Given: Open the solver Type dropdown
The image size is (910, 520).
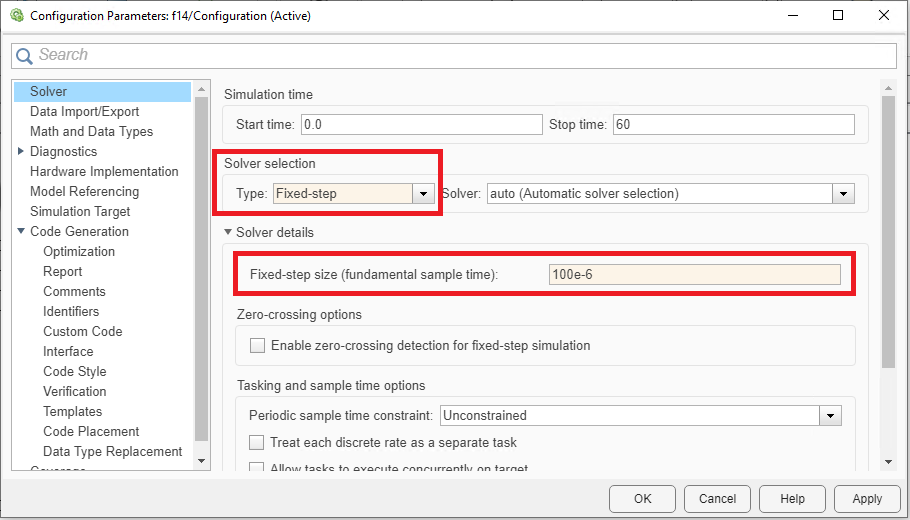Looking at the screenshot, I should click(x=424, y=194).
